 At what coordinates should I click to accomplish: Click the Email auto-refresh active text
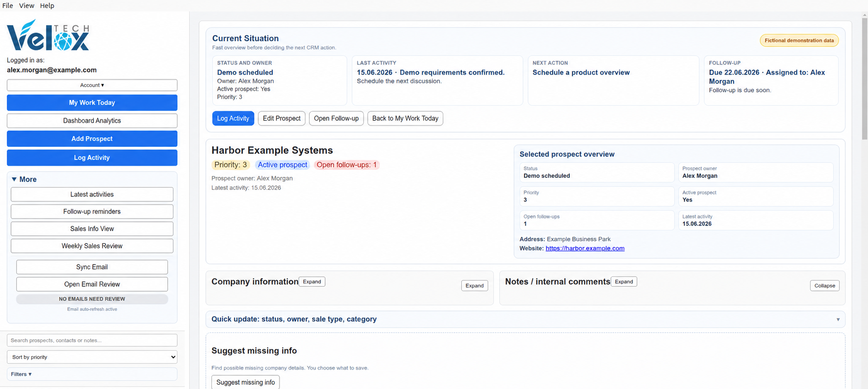point(92,309)
